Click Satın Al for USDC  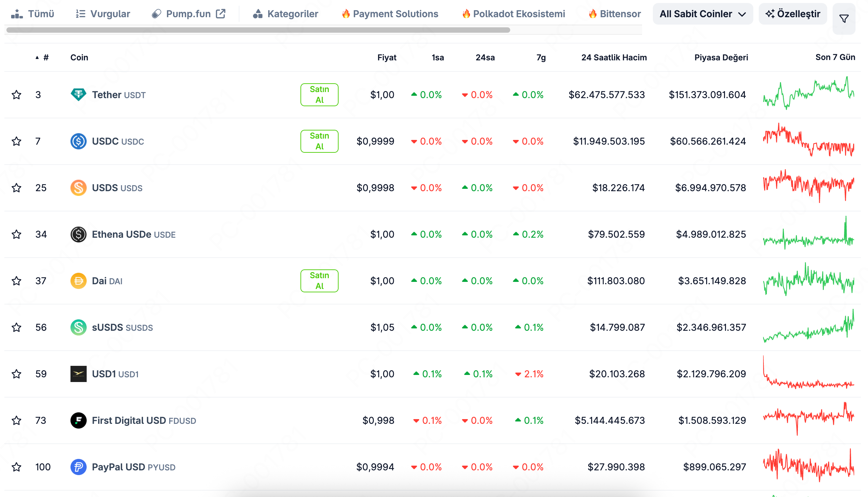[319, 141]
